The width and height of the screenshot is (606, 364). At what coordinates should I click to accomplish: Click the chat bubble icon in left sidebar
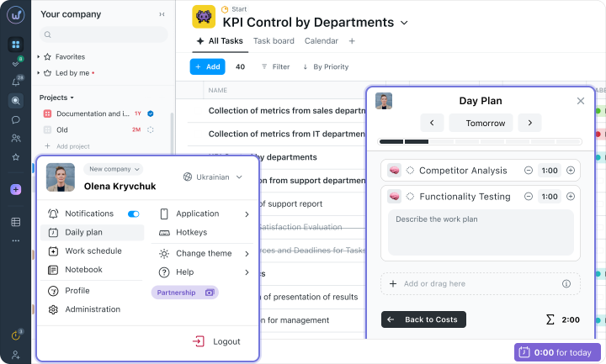(x=15, y=119)
